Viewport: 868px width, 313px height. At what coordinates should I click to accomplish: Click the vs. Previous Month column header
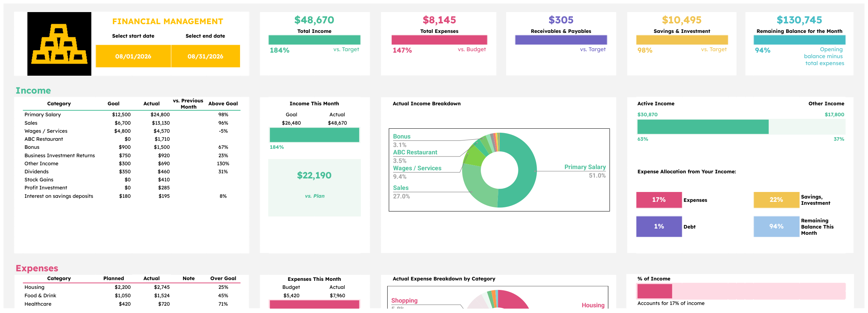pyautogui.click(x=188, y=104)
